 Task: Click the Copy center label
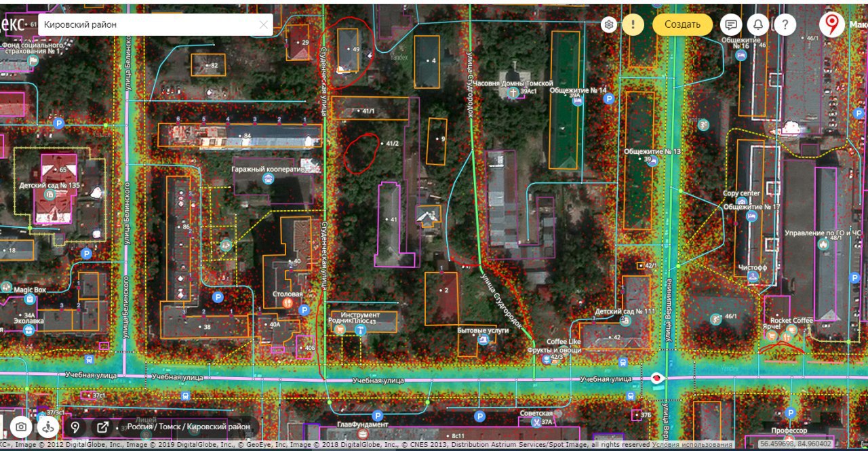click(741, 193)
